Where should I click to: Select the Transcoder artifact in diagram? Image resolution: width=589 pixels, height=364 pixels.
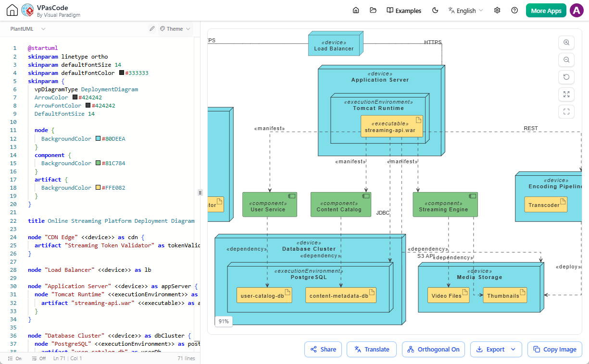point(546,205)
